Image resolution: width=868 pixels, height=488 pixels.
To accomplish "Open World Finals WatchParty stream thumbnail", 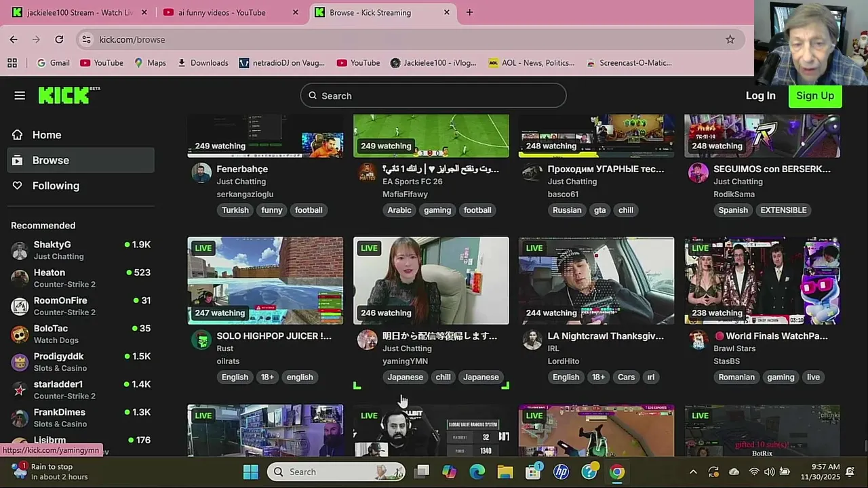I will [762, 281].
